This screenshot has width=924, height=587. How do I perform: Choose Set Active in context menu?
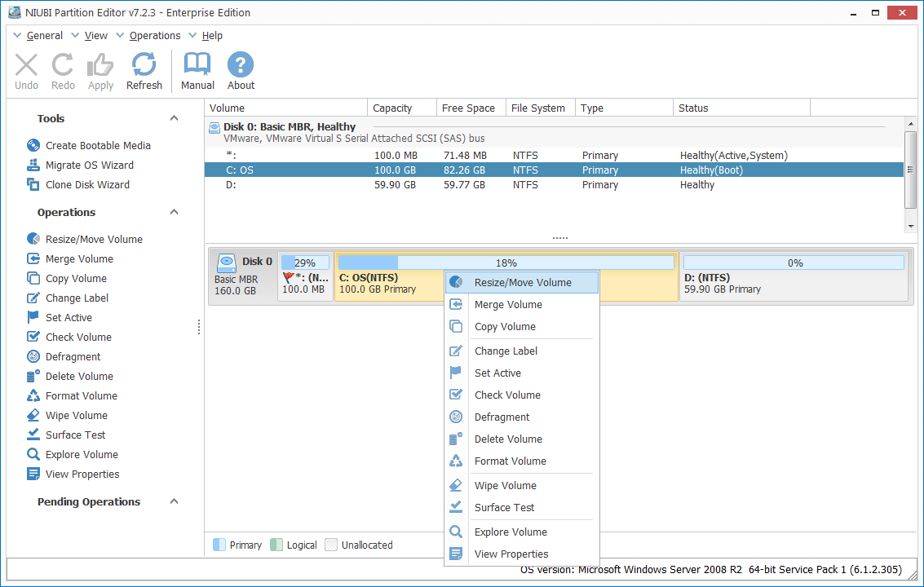pos(522,373)
